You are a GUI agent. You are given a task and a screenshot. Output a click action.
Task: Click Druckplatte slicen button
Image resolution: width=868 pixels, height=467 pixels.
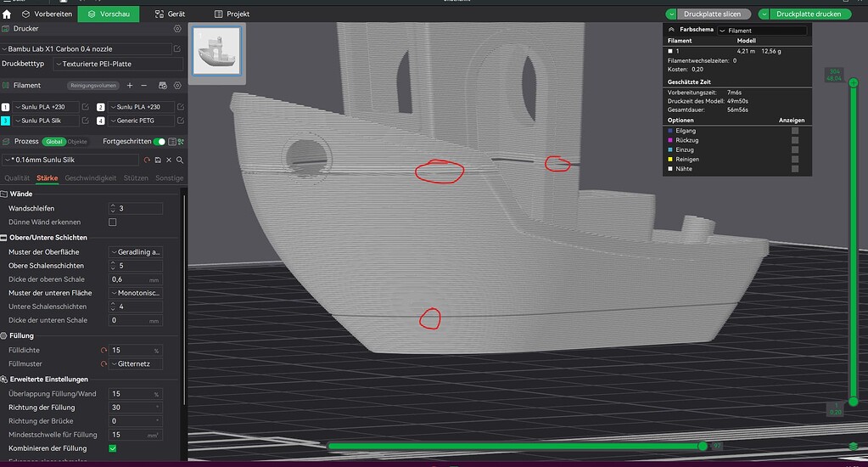point(713,14)
